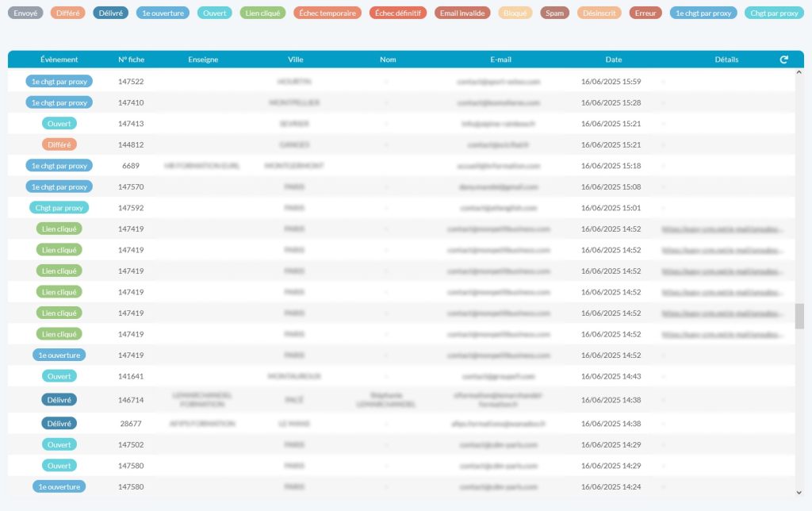
Task: Click the "Ouvert" badge on fiche 147413
Action: click(59, 123)
